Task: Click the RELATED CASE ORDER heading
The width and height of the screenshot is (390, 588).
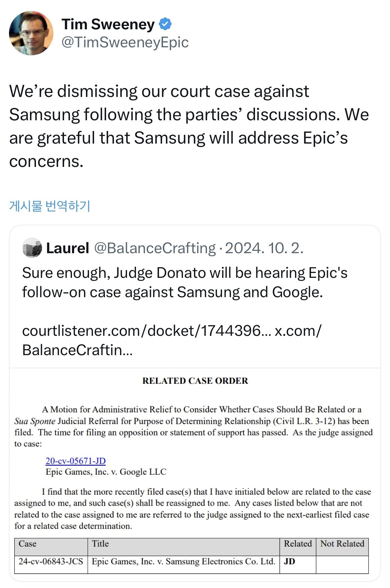Action: pyautogui.click(x=195, y=381)
